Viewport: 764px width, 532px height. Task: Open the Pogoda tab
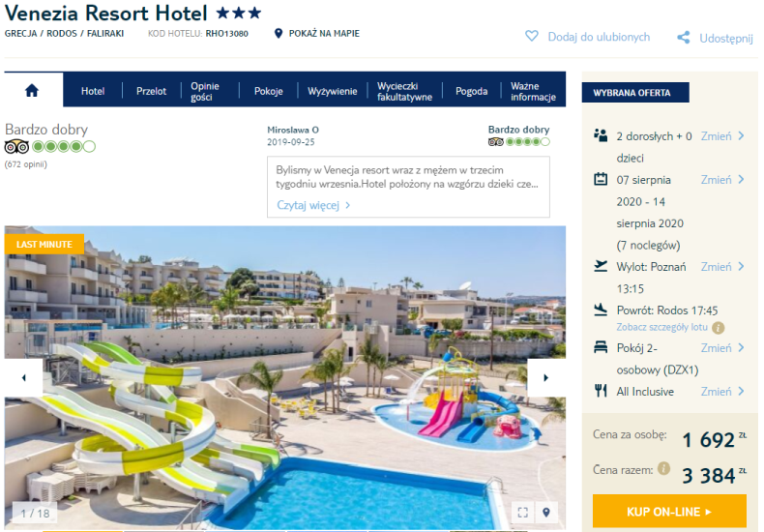click(471, 91)
